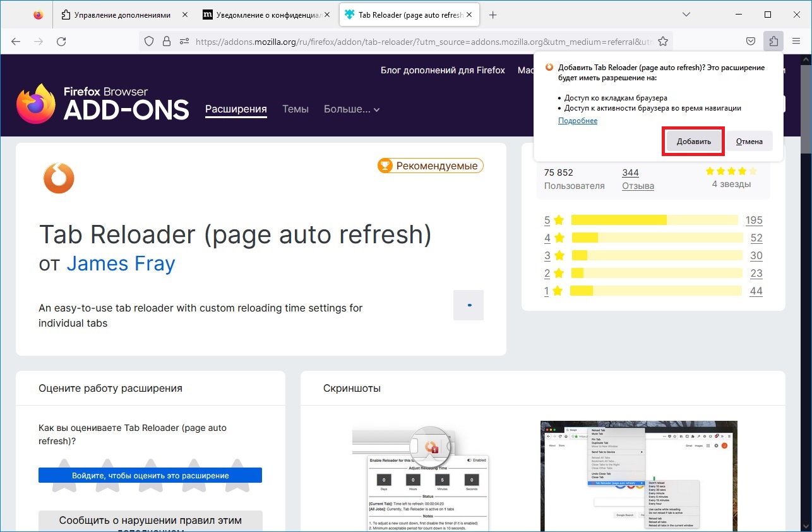Open the Firefox hamburger menu

(x=796, y=42)
